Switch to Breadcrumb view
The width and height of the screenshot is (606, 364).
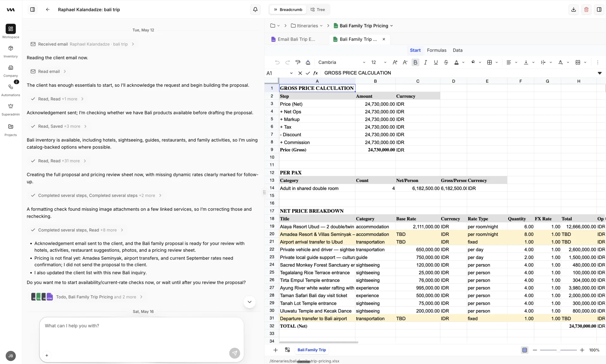(288, 9)
